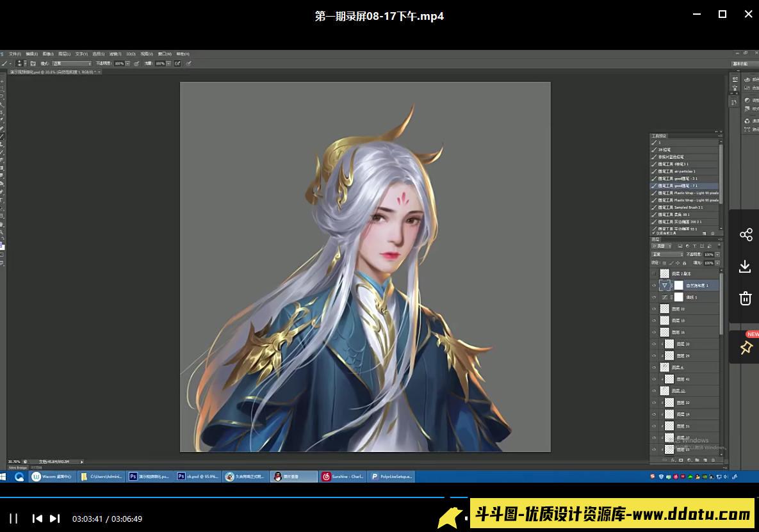Hide the 自然饱和度 1 adjustment layer
The image size is (759, 532).
(x=655, y=286)
